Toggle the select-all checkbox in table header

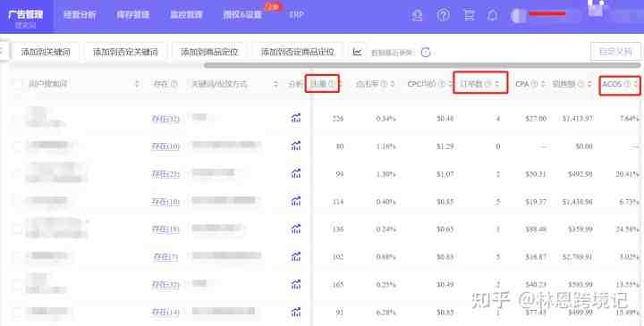(17, 84)
